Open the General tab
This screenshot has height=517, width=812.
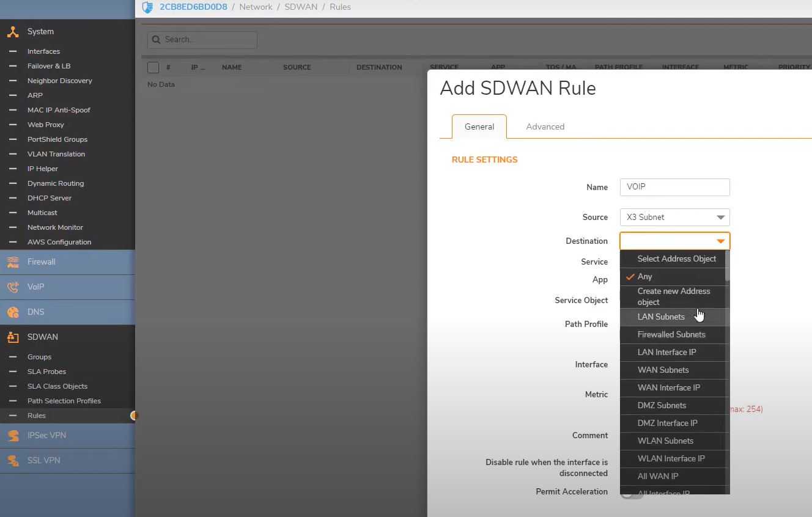tap(479, 127)
